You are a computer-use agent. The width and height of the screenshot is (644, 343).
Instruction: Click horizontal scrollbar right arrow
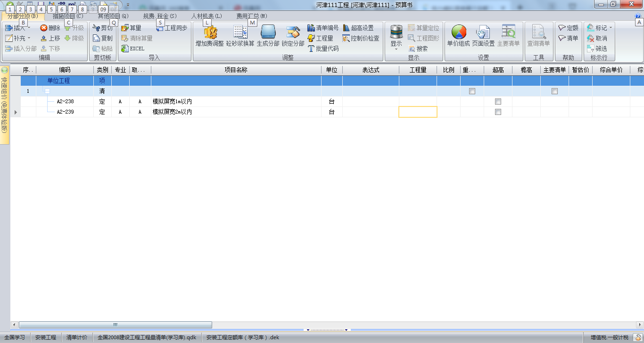640,325
